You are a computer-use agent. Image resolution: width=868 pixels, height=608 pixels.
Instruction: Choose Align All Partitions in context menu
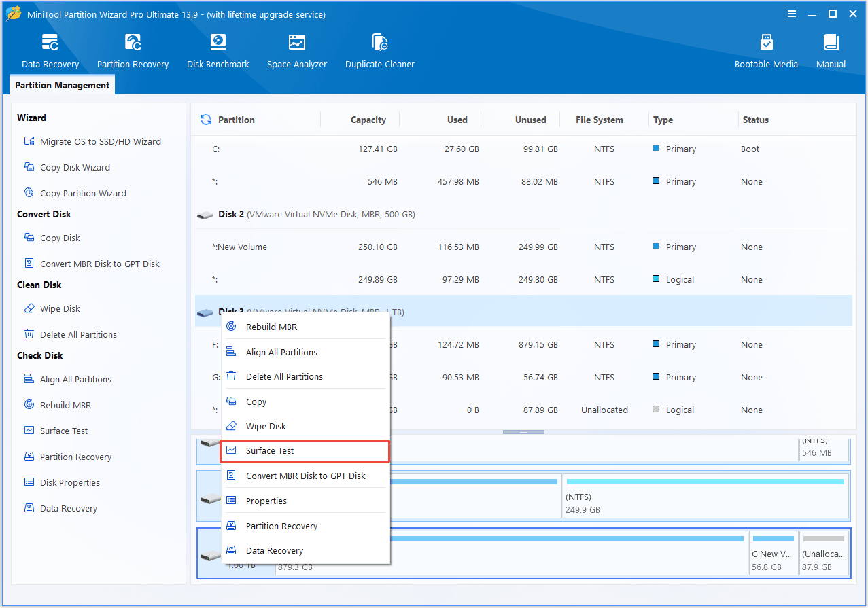(x=305, y=352)
